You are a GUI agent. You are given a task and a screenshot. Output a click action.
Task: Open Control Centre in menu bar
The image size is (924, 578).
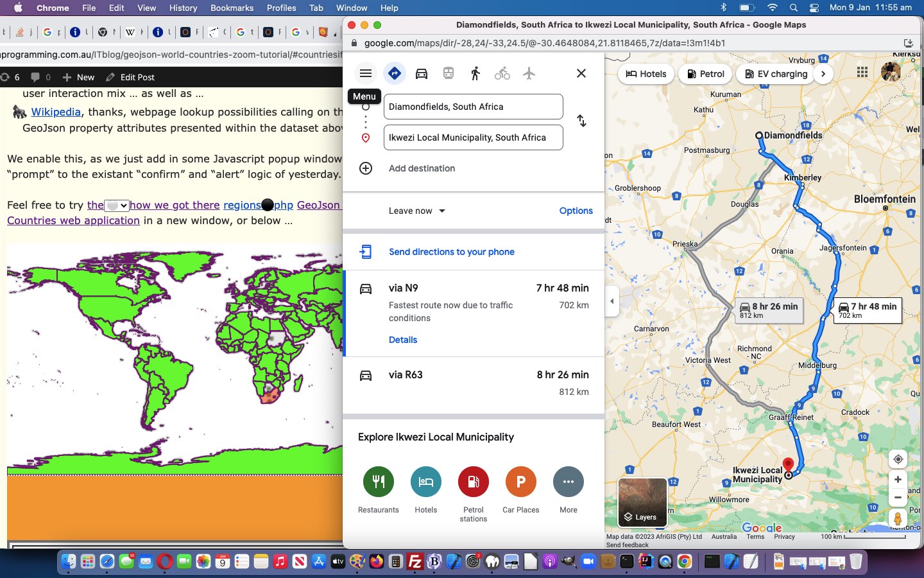pyautogui.click(x=814, y=8)
